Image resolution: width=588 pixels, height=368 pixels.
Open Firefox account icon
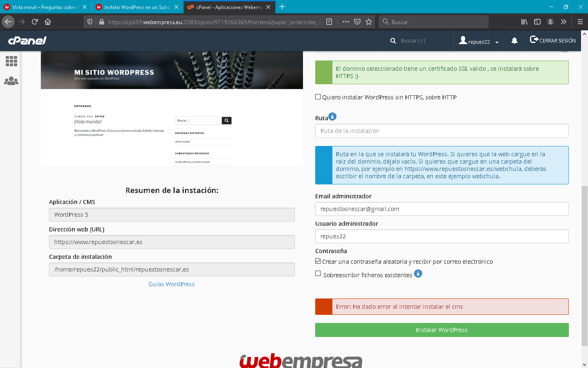point(550,22)
